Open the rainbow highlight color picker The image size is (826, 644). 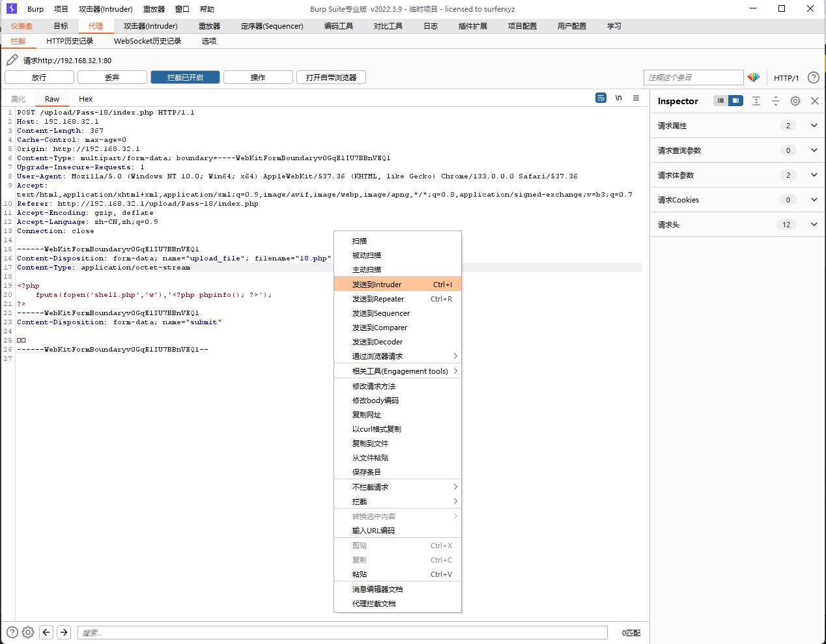(754, 77)
